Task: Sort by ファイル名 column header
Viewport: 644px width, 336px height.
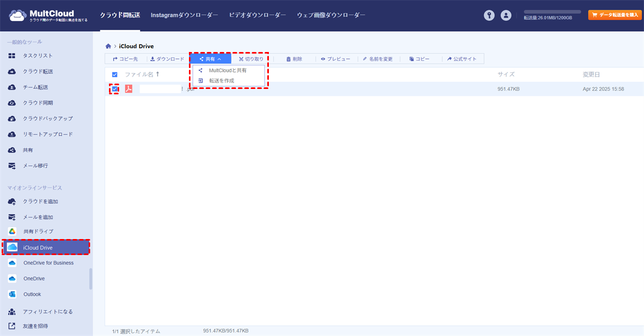Action: click(142, 74)
